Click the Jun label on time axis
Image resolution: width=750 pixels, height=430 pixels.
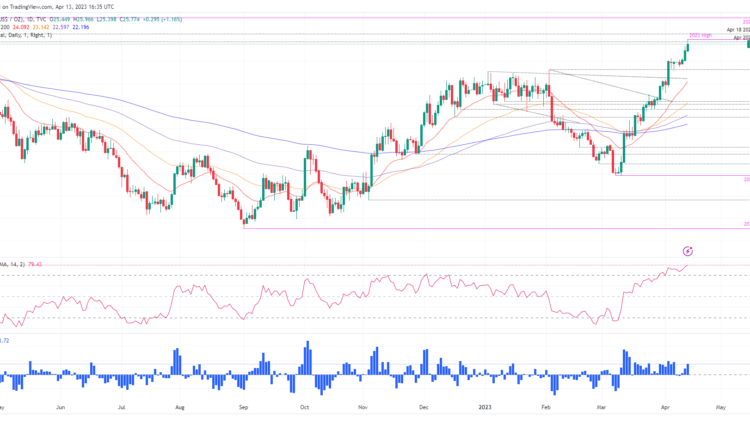[x=61, y=408]
